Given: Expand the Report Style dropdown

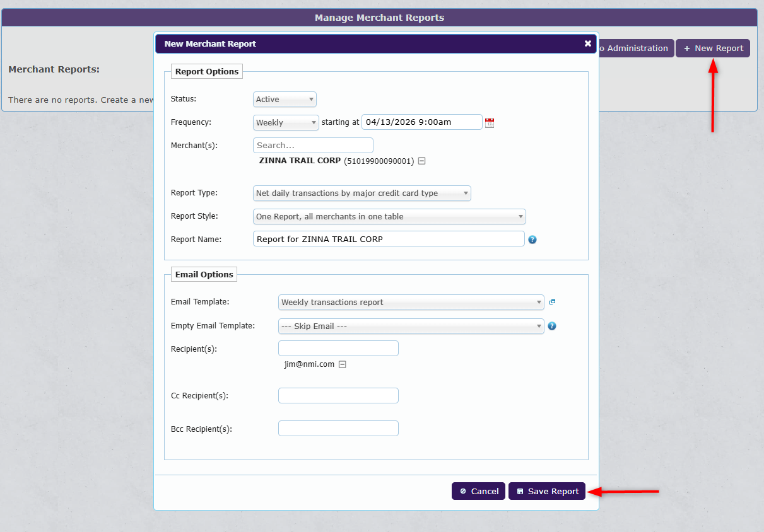Looking at the screenshot, I should coord(389,217).
